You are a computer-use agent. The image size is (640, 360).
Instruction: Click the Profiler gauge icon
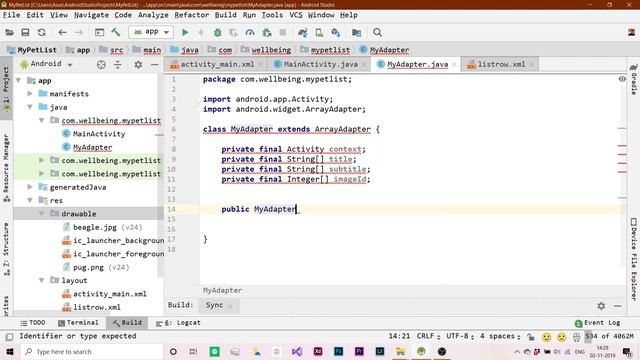250,32
